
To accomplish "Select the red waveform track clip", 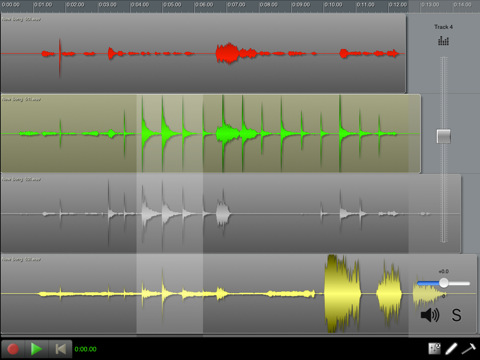I will [x=203, y=53].
